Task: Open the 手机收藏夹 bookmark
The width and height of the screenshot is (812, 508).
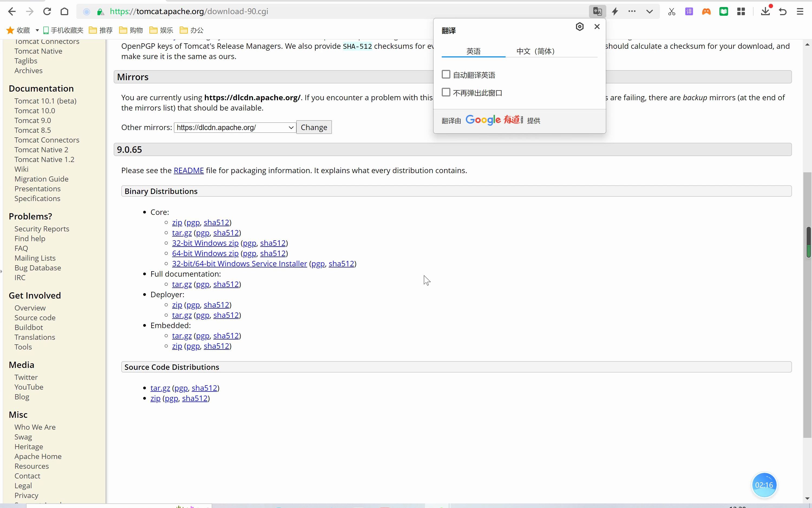Action: 63,30
